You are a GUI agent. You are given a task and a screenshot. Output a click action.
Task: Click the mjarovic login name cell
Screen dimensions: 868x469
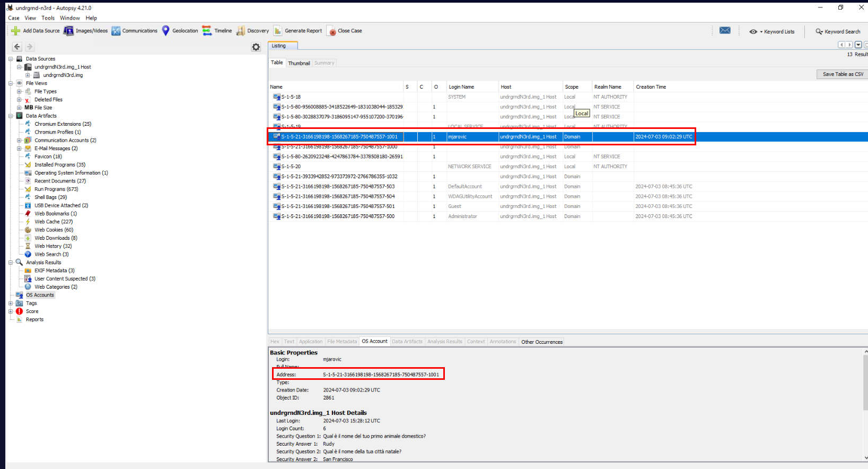click(x=472, y=137)
